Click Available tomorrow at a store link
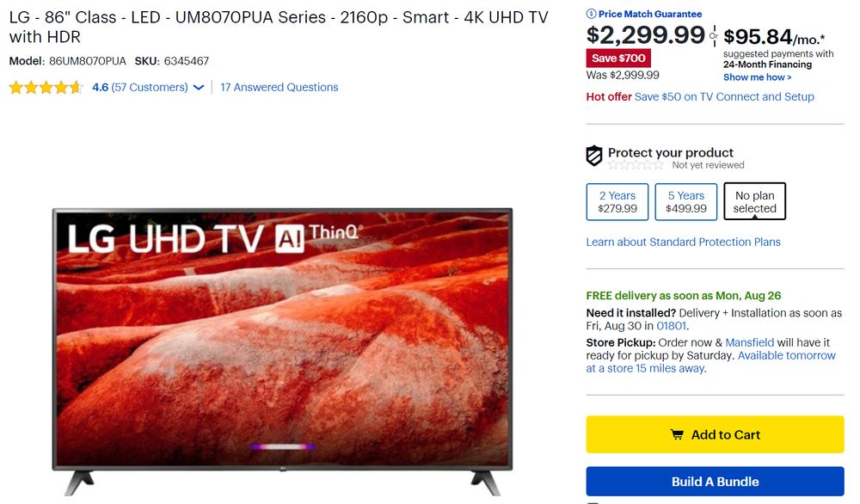Viewport: 860px width, 504px height. pos(711,362)
